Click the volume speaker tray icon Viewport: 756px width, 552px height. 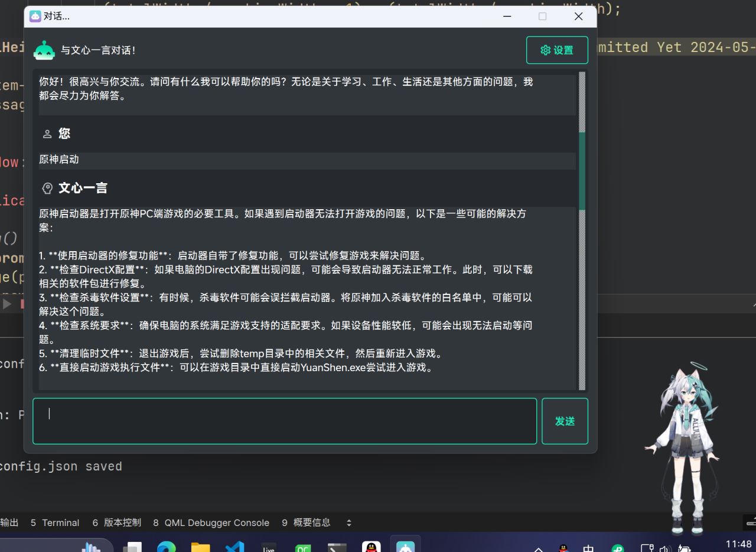[666, 548]
